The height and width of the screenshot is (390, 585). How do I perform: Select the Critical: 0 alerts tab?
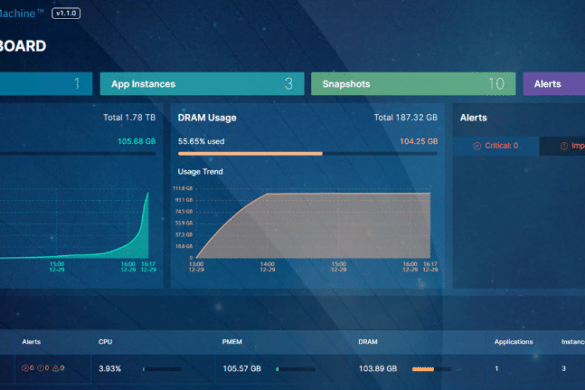point(496,146)
